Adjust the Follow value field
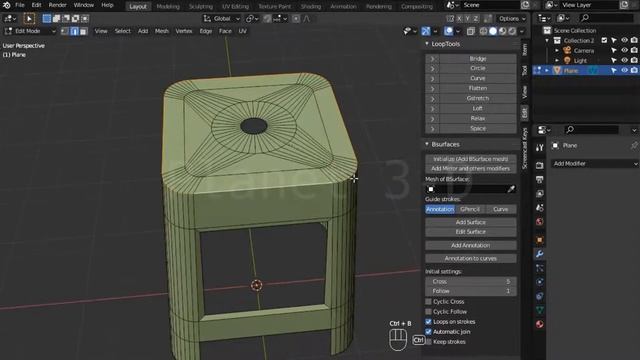Viewport: 640px width, 360px height. (471, 291)
